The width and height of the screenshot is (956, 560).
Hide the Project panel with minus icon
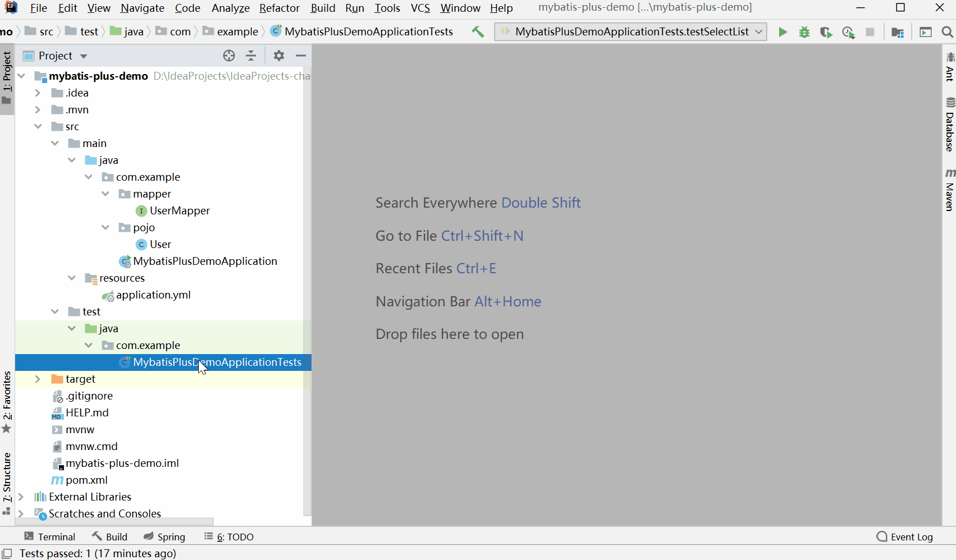(x=301, y=56)
